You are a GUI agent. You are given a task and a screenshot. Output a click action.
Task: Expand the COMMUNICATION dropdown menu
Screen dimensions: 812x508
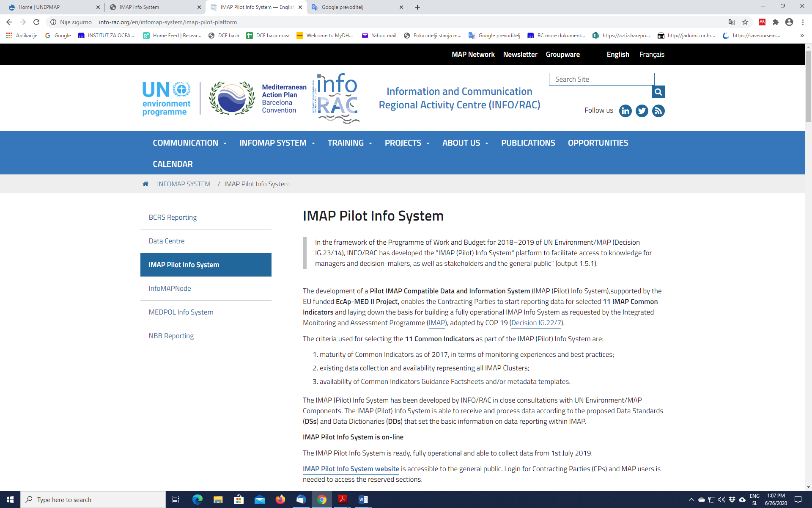pos(189,143)
